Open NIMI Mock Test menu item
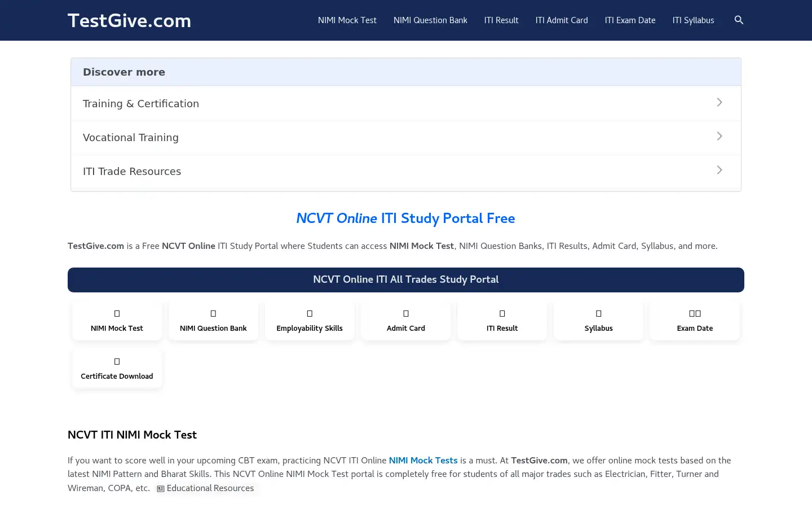The height and width of the screenshot is (508, 812). point(347,20)
